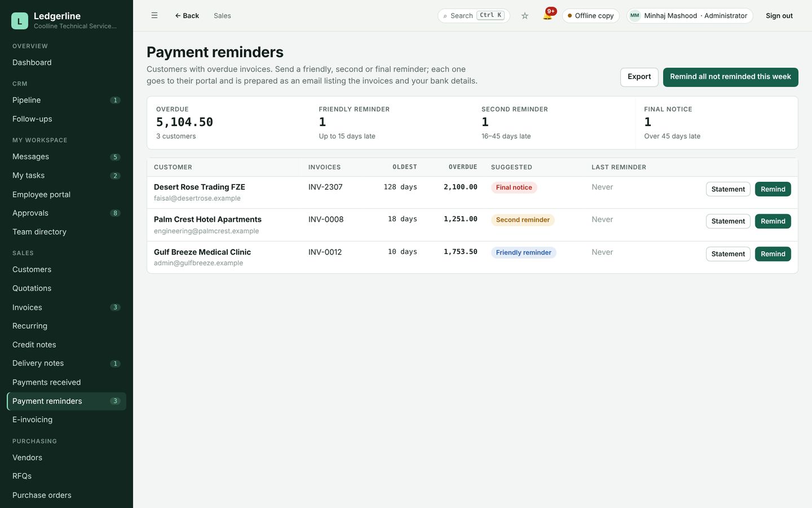Go Back using the arrow link

[x=187, y=16]
